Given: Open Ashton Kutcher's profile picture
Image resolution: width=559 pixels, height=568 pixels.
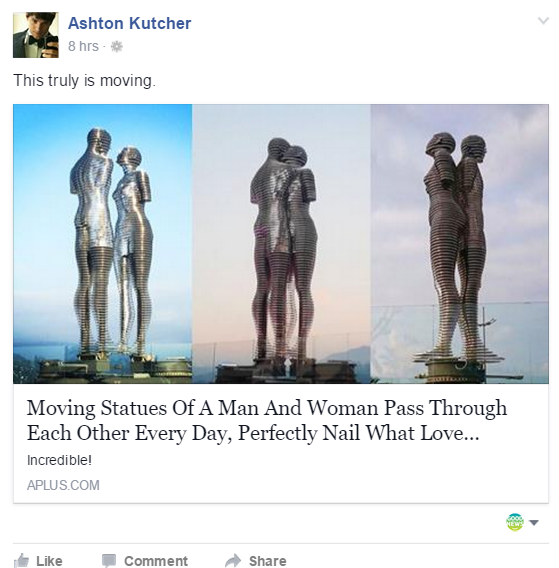Looking at the screenshot, I should [36, 35].
